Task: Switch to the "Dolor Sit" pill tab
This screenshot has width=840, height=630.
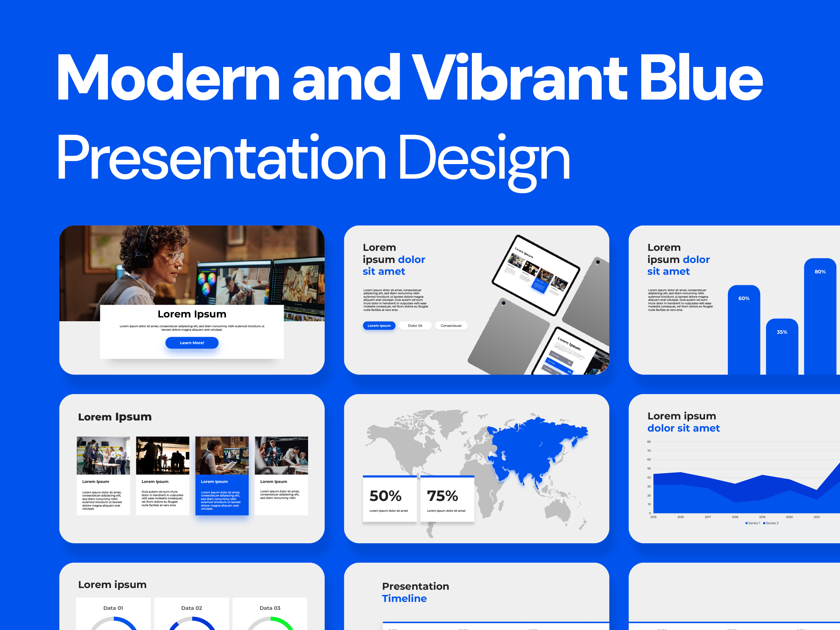Action: tap(415, 325)
